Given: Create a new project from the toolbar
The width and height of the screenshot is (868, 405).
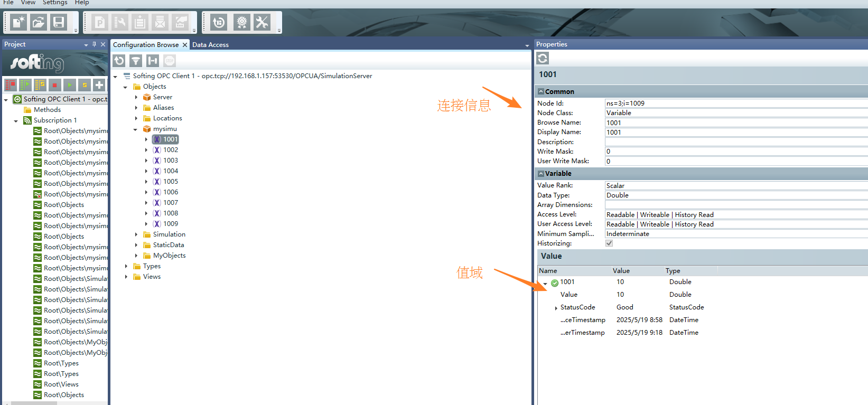Looking at the screenshot, I should (18, 22).
